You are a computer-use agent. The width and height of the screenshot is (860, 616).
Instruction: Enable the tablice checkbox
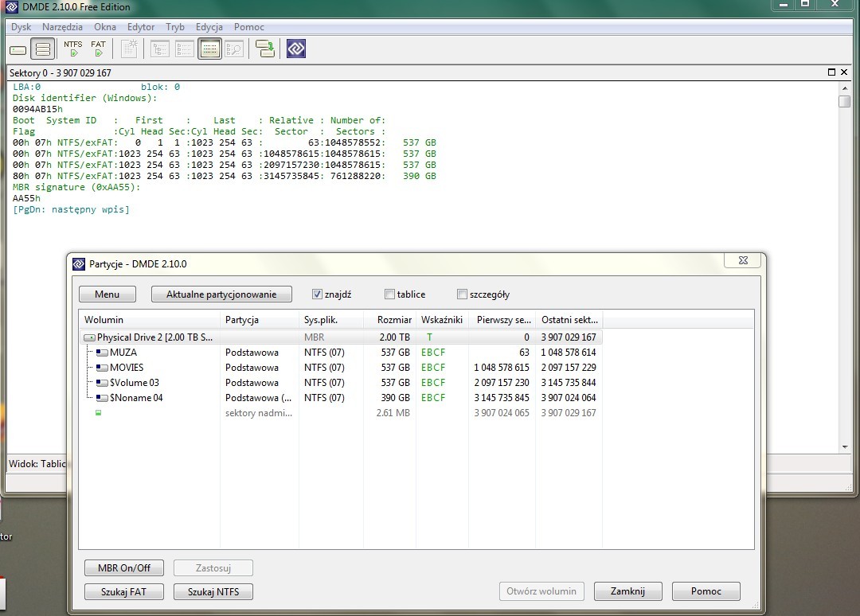389,294
